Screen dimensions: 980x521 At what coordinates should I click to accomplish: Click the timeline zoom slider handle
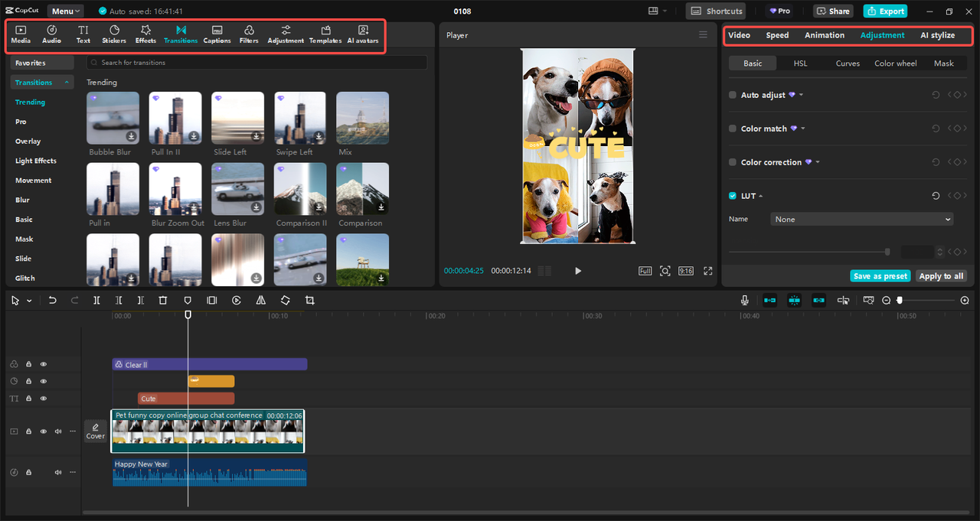click(900, 301)
